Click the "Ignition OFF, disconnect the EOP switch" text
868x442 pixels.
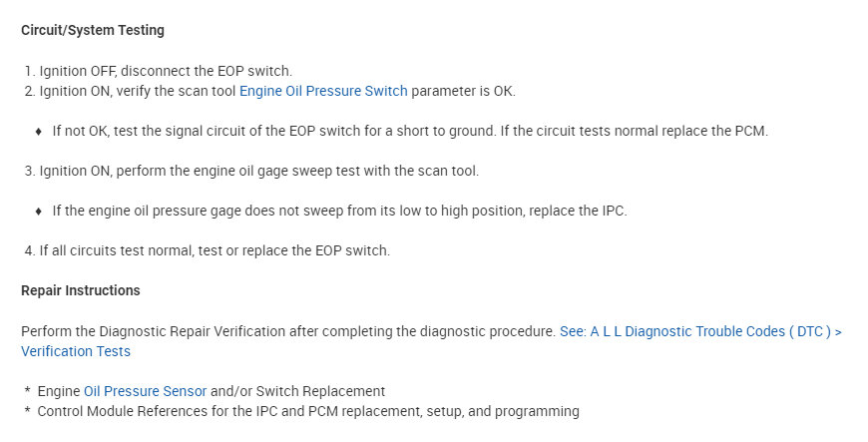click(165, 71)
